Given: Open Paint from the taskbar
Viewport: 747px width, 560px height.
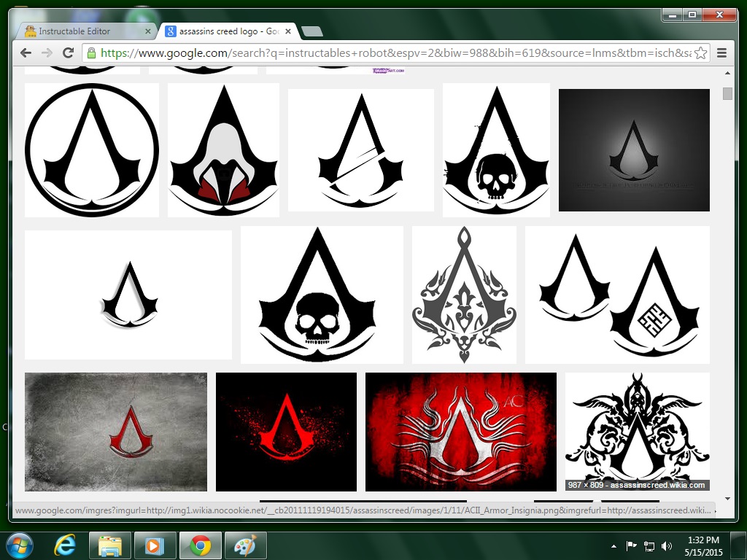Looking at the screenshot, I should point(246,545).
